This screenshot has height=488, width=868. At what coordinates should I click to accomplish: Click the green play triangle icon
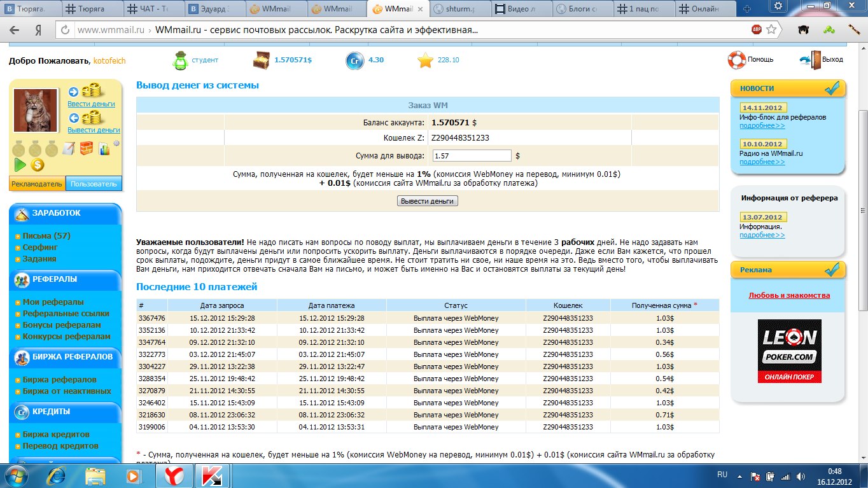20,165
